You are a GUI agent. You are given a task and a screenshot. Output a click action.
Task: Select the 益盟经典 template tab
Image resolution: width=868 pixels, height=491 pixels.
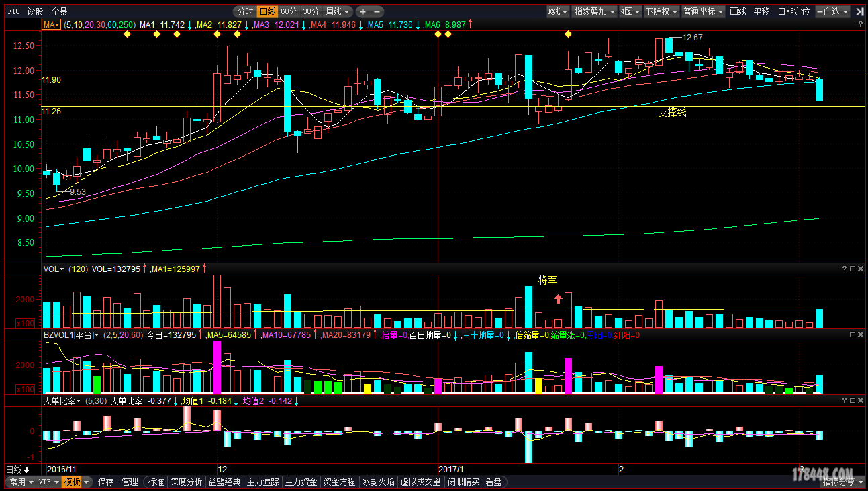(224, 482)
